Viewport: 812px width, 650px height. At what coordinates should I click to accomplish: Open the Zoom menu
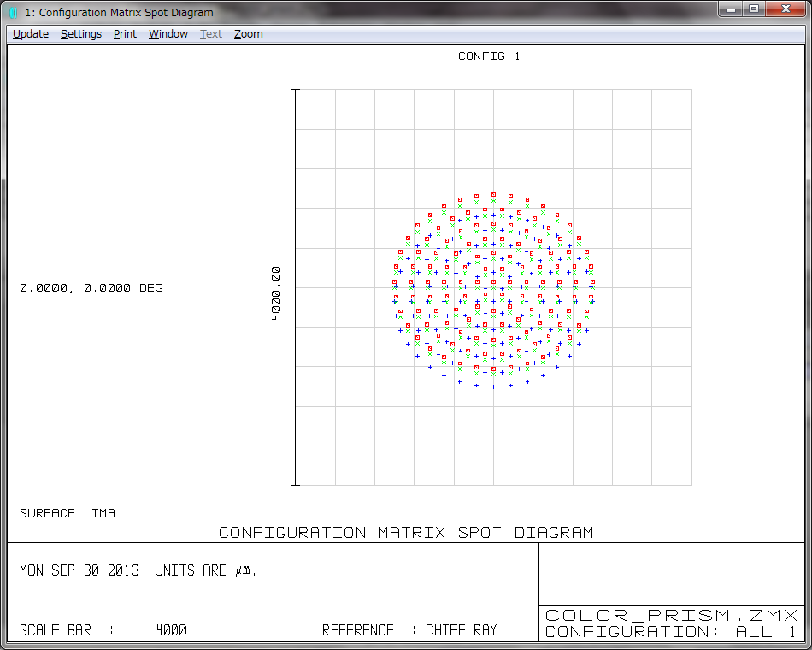coord(248,34)
